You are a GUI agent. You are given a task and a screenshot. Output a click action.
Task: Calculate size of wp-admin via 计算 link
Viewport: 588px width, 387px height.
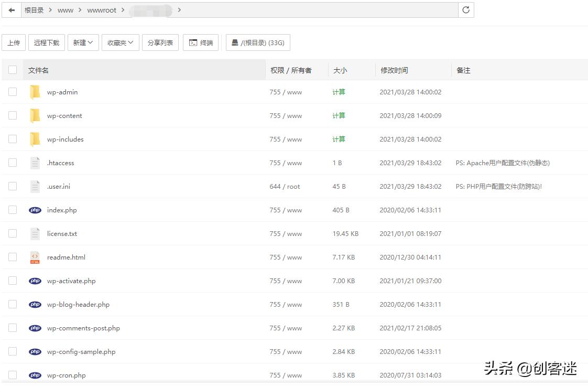click(x=339, y=92)
